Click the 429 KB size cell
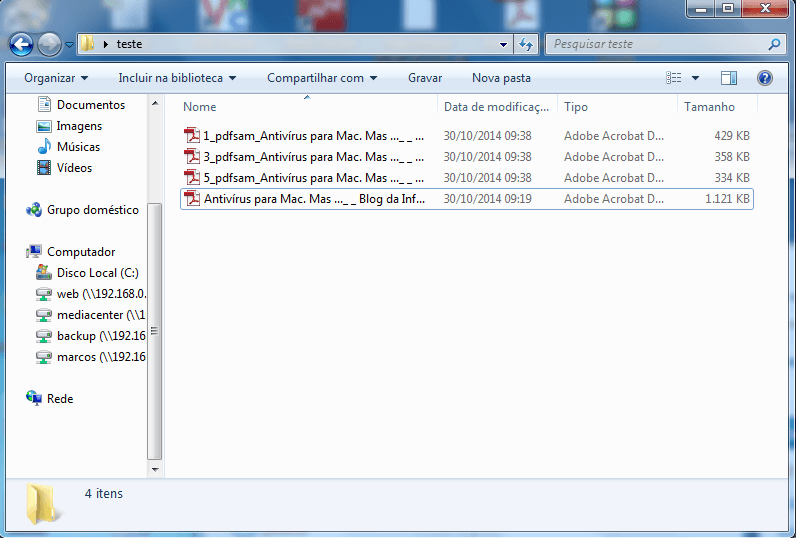This screenshot has height=538, width=796. (732, 136)
